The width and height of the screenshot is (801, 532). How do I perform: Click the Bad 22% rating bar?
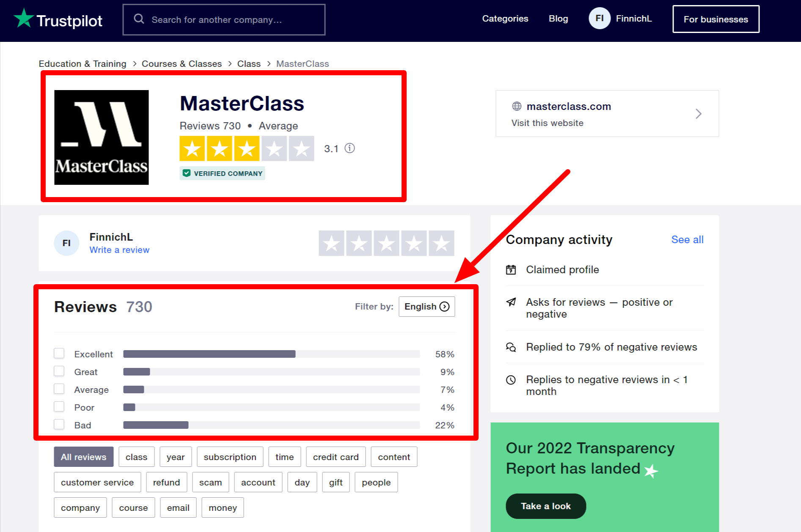click(x=272, y=425)
